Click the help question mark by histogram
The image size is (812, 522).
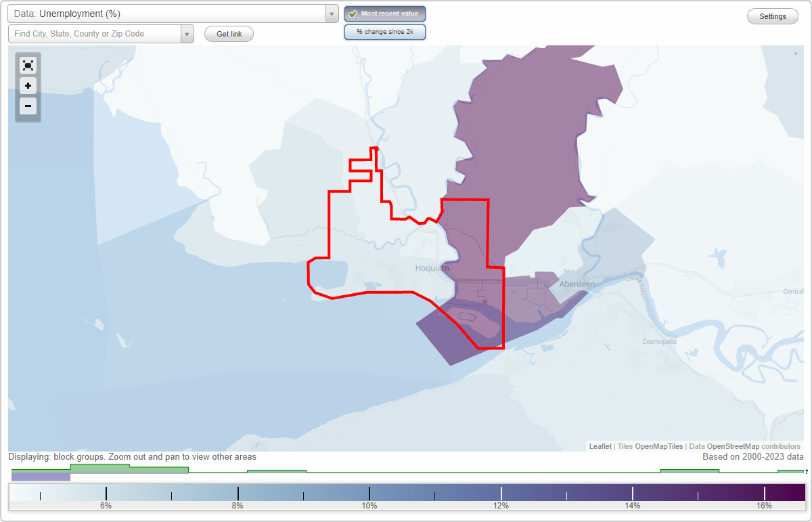tap(806, 472)
